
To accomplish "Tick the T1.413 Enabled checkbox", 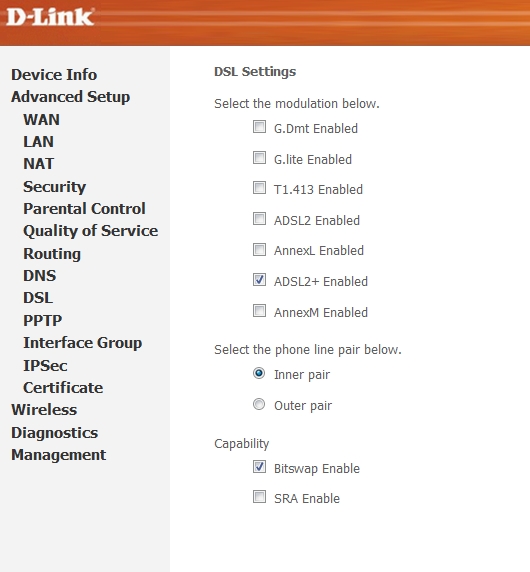I will (259, 188).
